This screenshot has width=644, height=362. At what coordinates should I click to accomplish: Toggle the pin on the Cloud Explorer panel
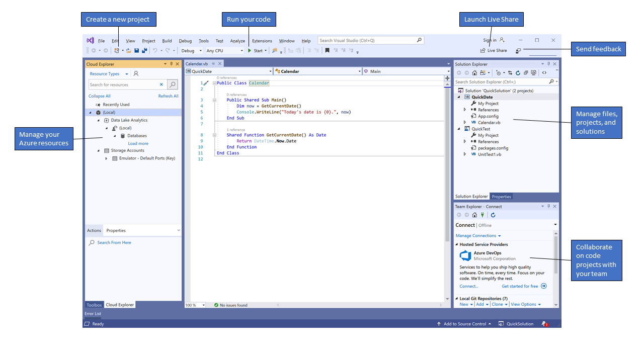171,64
